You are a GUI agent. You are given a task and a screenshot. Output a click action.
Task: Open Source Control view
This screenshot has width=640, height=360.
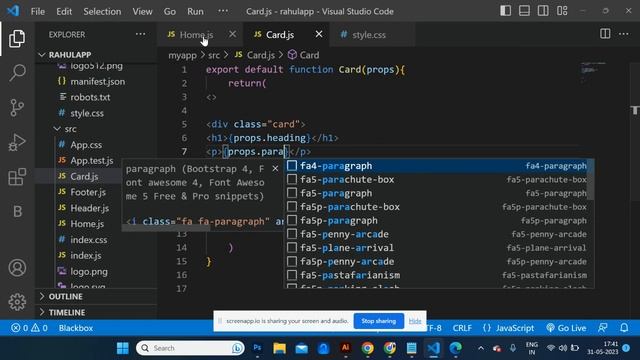pyautogui.click(x=17, y=107)
